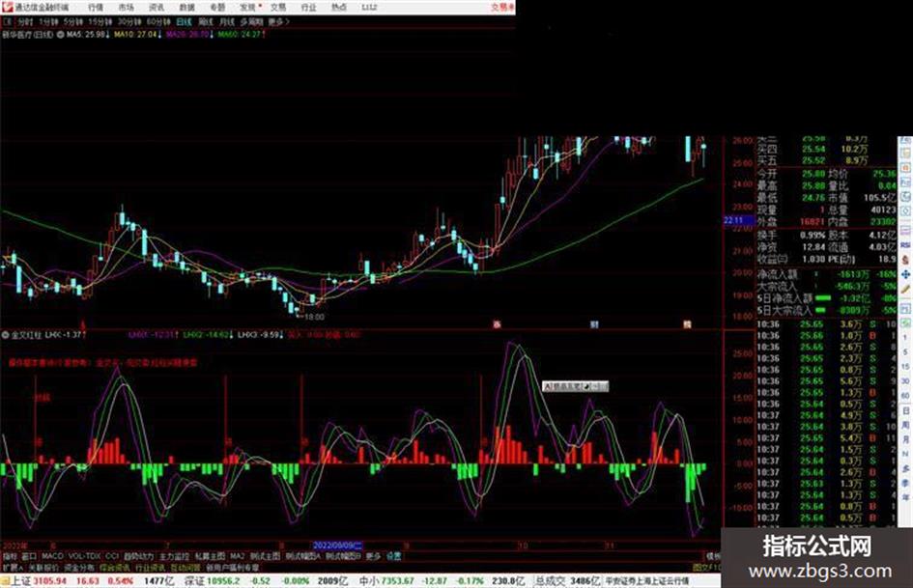This screenshot has width=913, height=588.
Task: Click 上证 3105.94 in status bar
Action: point(39,581)
